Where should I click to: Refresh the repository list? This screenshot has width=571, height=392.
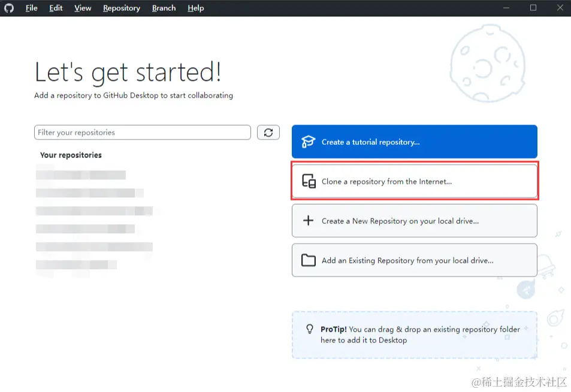coord(268,132)
